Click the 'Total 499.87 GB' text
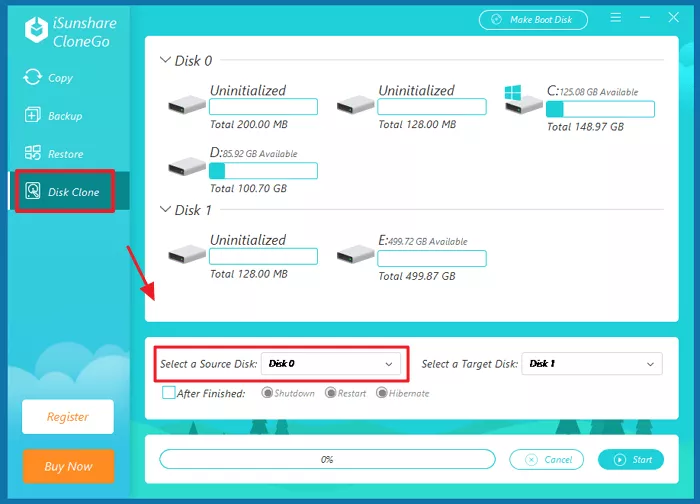 click(417, 276)
